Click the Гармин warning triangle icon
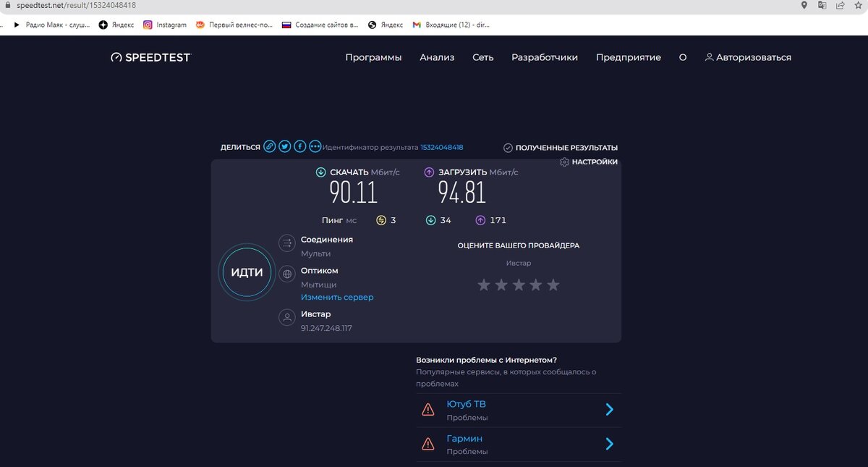 tap(428, 444)
